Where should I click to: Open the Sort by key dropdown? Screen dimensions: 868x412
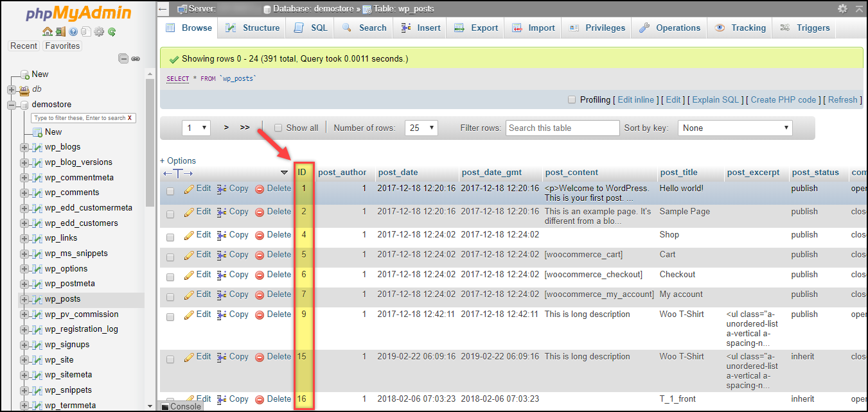click(x=735, y=128)
